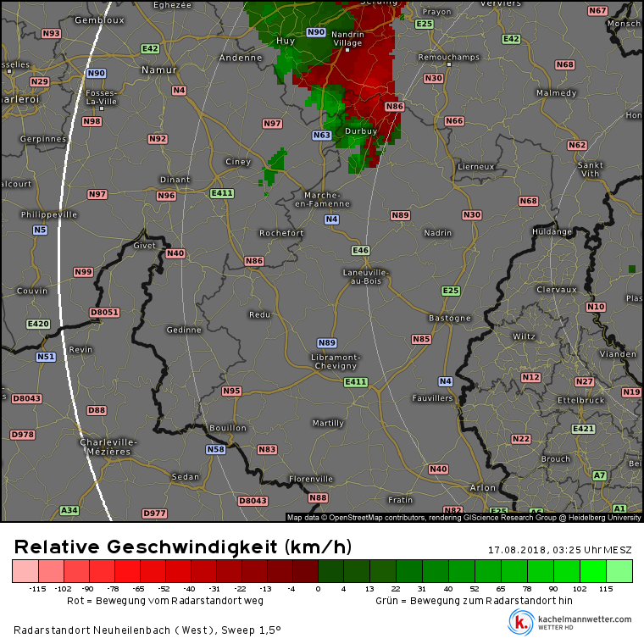Click the N88 road shield near Florenville
Viewport: 644px width, 644px height.
point(319,497)
